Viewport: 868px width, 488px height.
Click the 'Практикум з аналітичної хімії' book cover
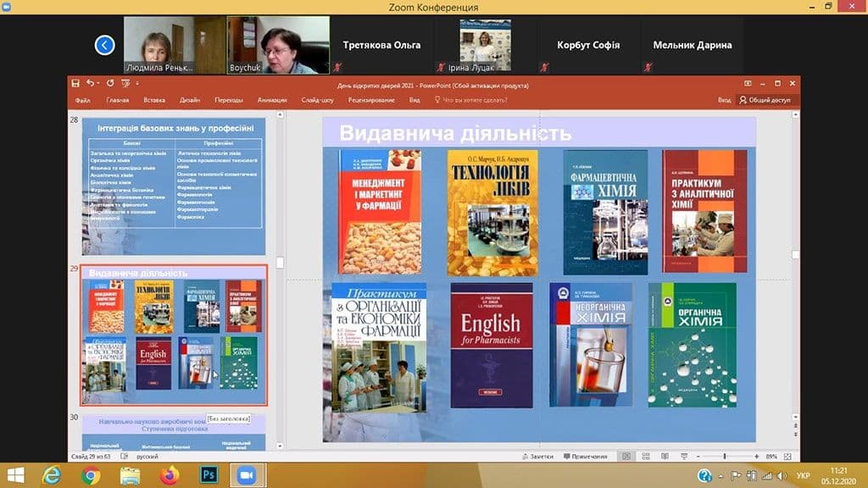704,211
